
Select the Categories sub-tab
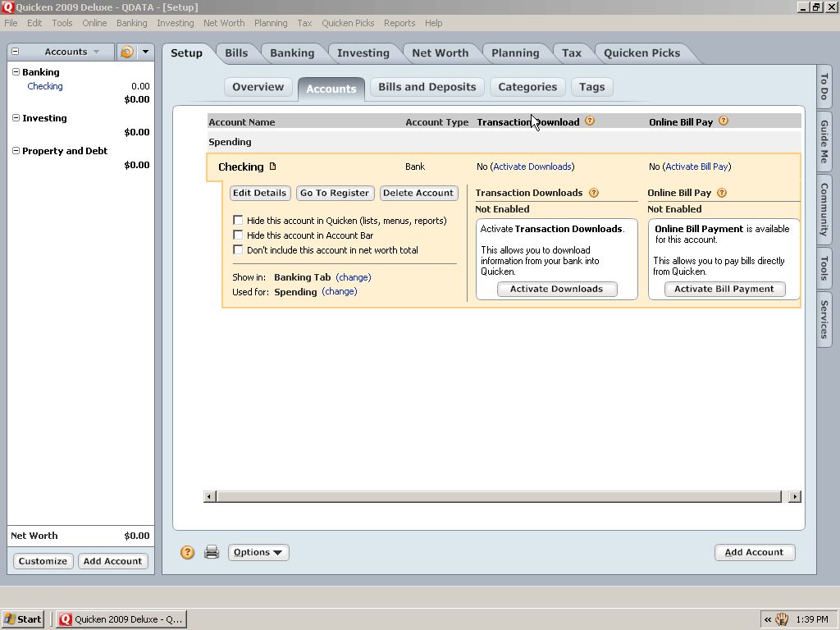coord(527,87)
